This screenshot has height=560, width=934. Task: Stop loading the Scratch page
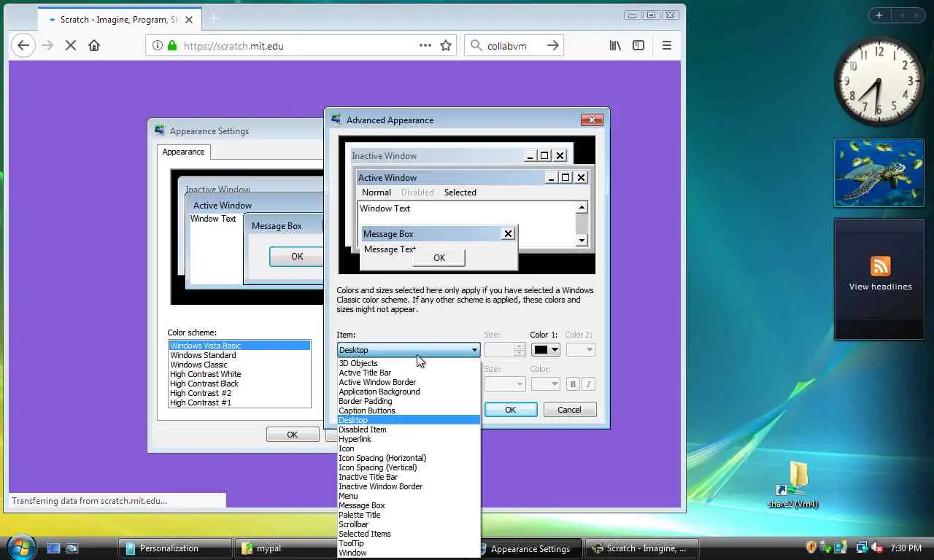click(71, 45)
